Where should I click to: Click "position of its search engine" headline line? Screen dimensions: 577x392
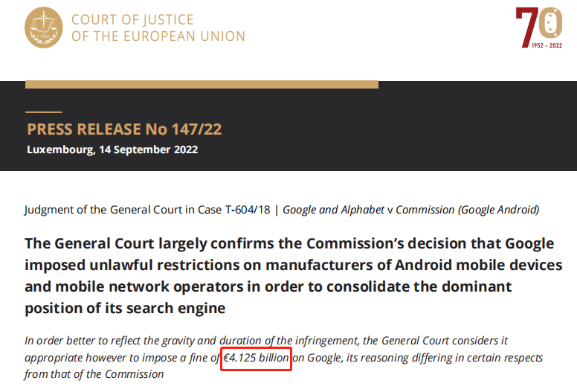click(125, 308)
